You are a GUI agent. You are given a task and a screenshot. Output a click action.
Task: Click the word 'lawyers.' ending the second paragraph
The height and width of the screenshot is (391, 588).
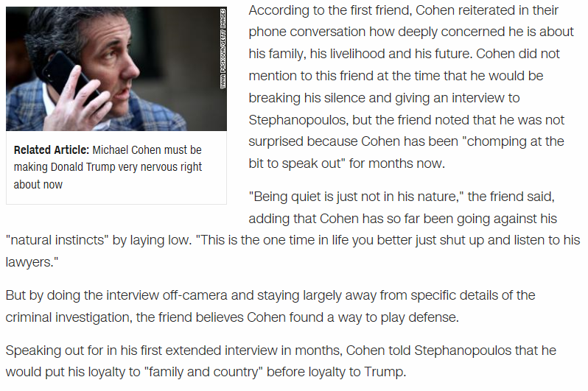tap(30, 262)
